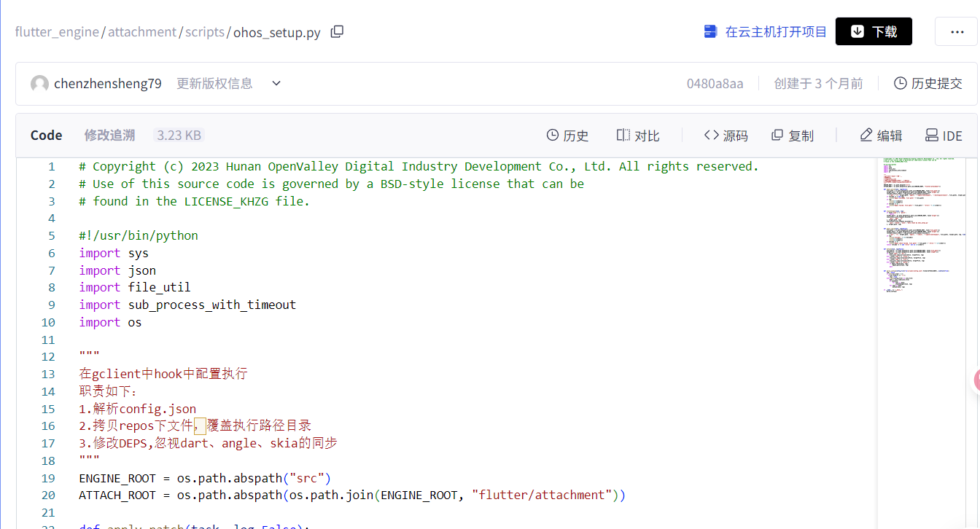Navigate to flutter_engine breadcrumb
Screen dimensions: 980x529
pyautogui.click(x=57, y=32)
